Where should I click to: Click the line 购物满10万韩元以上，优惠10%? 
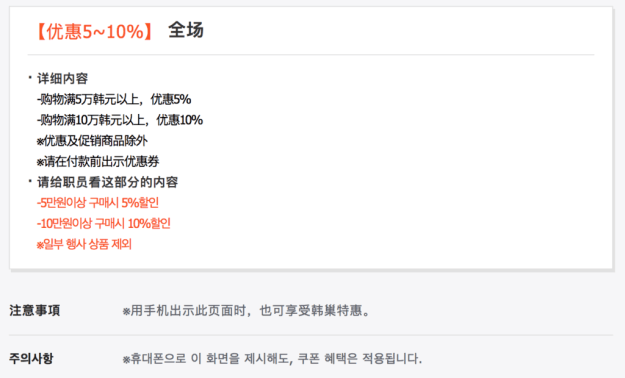[x=120, y=120]
